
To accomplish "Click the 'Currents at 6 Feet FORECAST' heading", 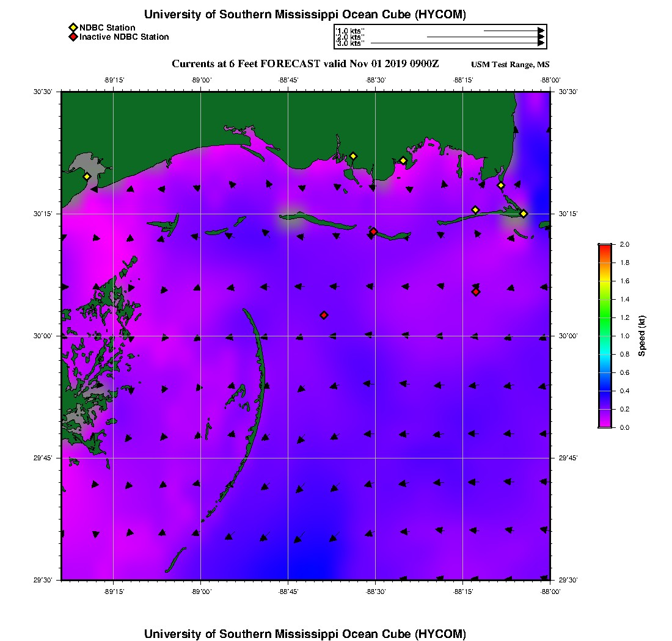I will pos(246,64).
